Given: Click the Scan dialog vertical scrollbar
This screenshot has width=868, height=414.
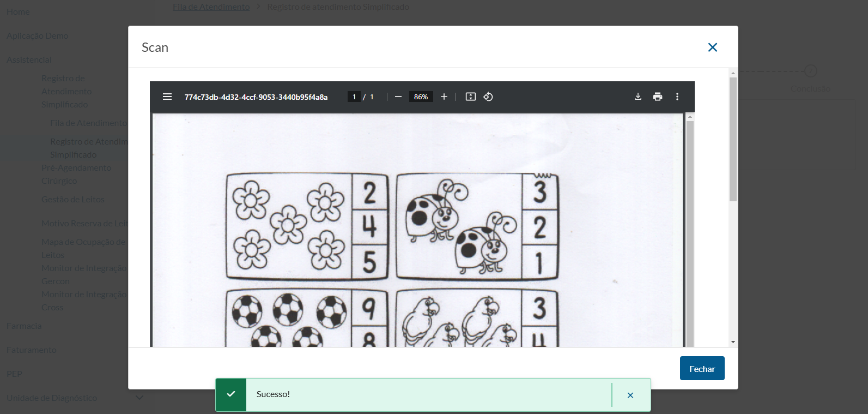Looking at the screenshot, I should (x=733, y=139).
